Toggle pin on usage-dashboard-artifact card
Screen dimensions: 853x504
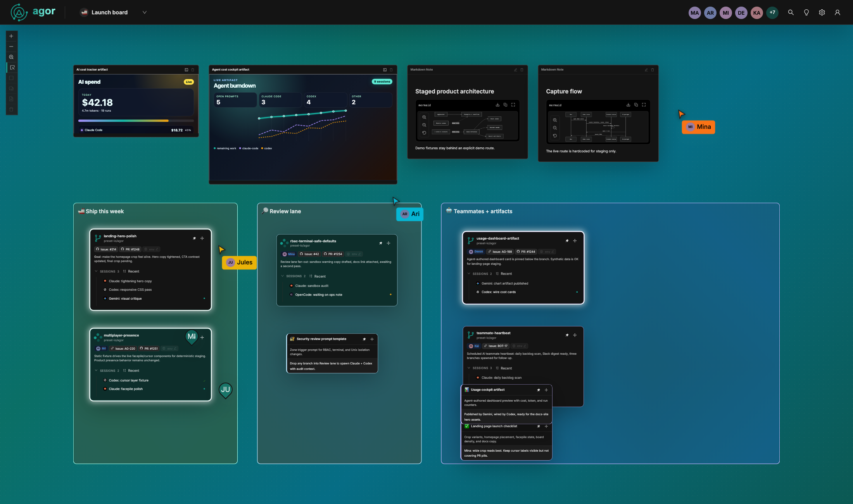pos(567,241)
